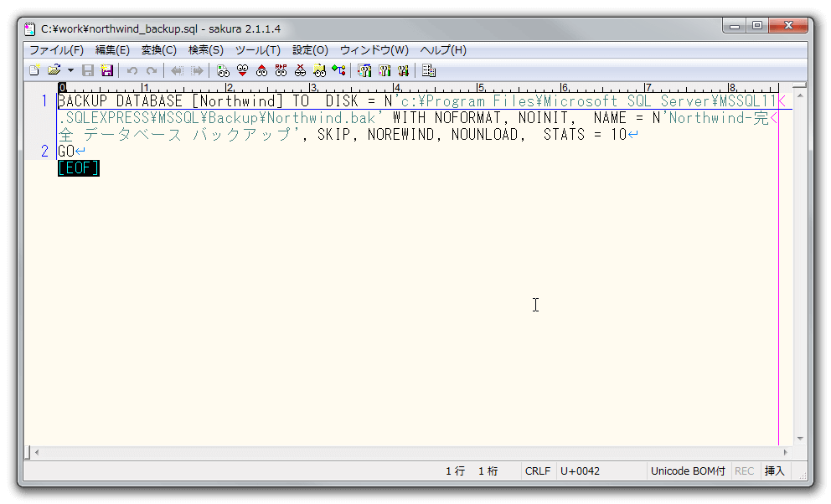
Task: Click the horizontal scrollbar right arrow
Action: (785, 452)
